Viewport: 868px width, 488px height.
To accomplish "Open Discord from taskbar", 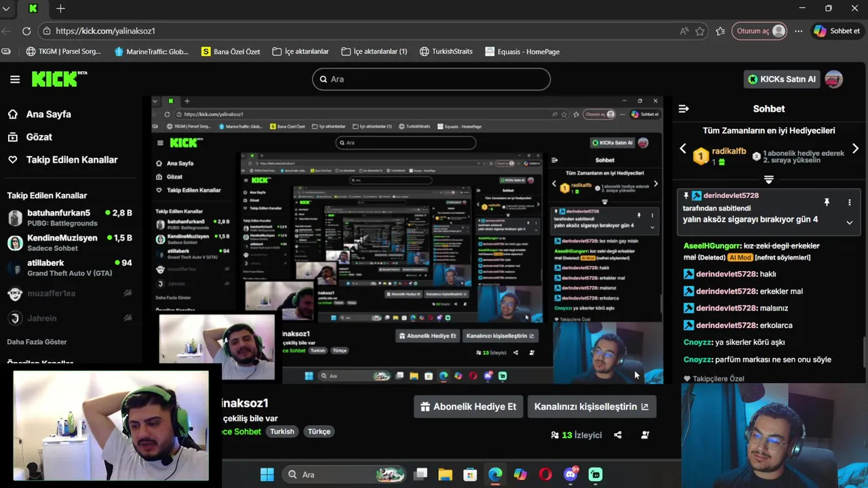I will coord(570,474).
